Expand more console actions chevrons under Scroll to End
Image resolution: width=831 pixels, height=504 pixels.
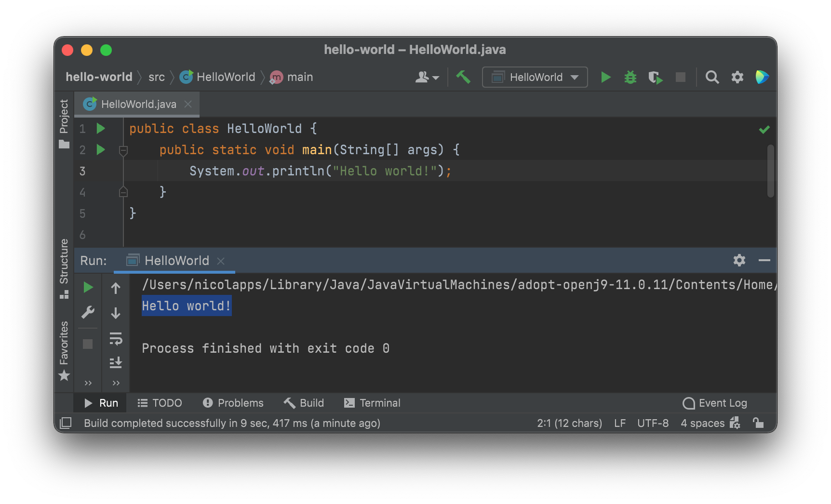click(x=116, y=383)
